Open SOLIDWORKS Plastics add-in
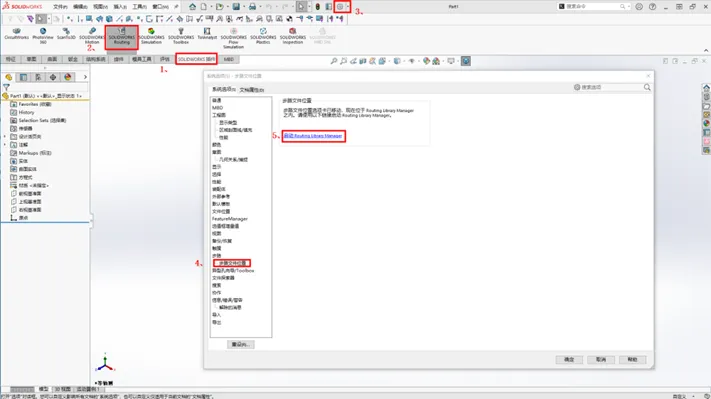The height and width of the screenshot is (399, 711). coord(263,36)
